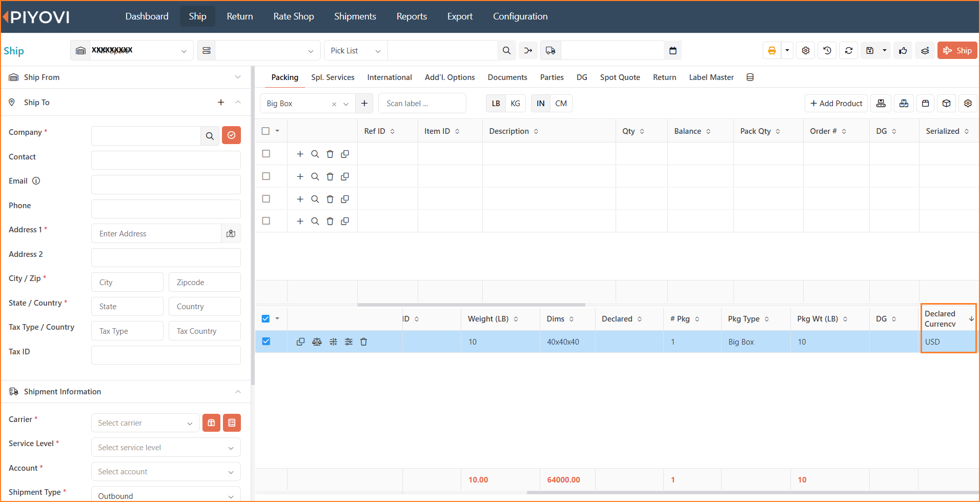The width and height of the screenshot is (980, 502).
Task: Toggle the product table header checkbox
Action: [x=266, y=131]
